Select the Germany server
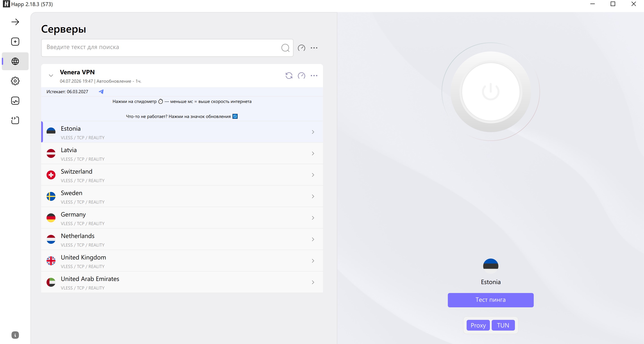 point(182,218)
